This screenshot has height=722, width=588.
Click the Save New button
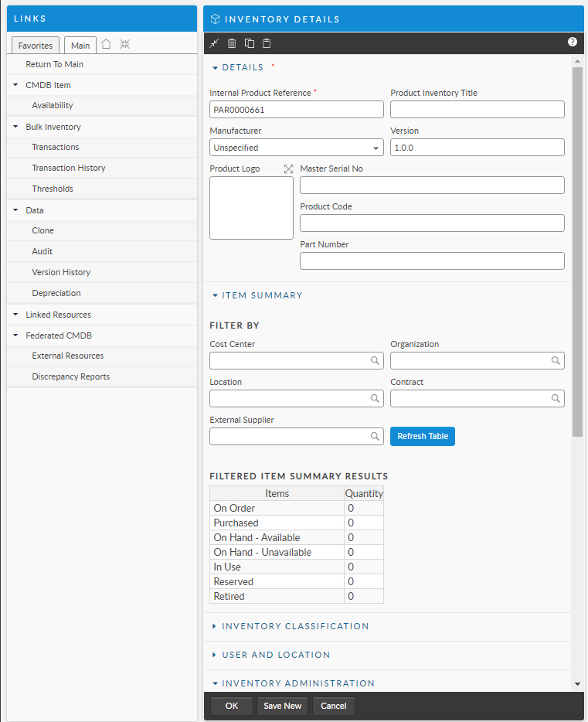tap(282, 706)
